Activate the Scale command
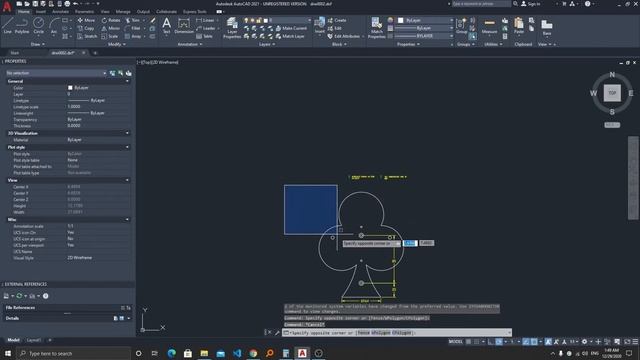This screenshot has width=640, height=360. tap(110, 36)
